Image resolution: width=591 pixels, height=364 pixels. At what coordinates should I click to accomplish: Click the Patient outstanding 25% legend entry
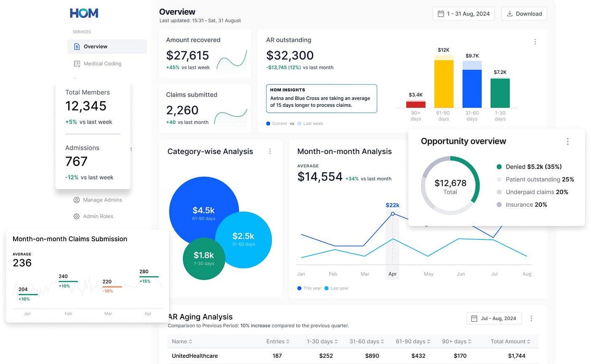click(535, 179)
